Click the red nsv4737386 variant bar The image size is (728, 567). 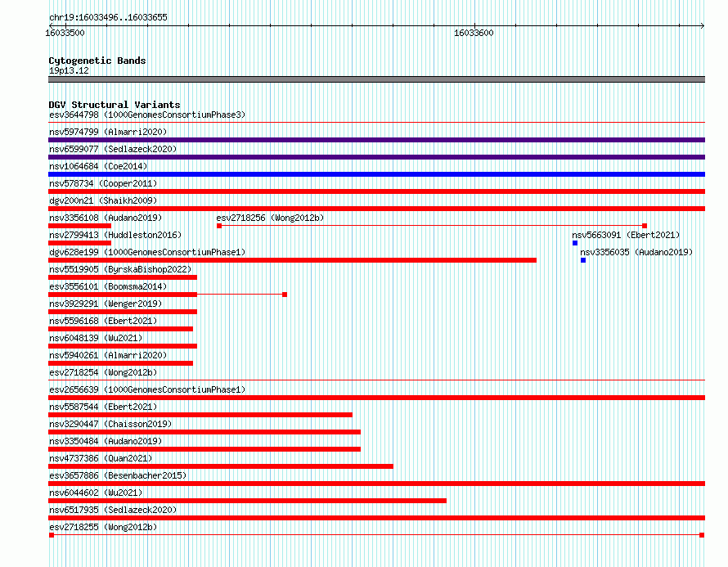pyautogui.click(x=221, y=466)
